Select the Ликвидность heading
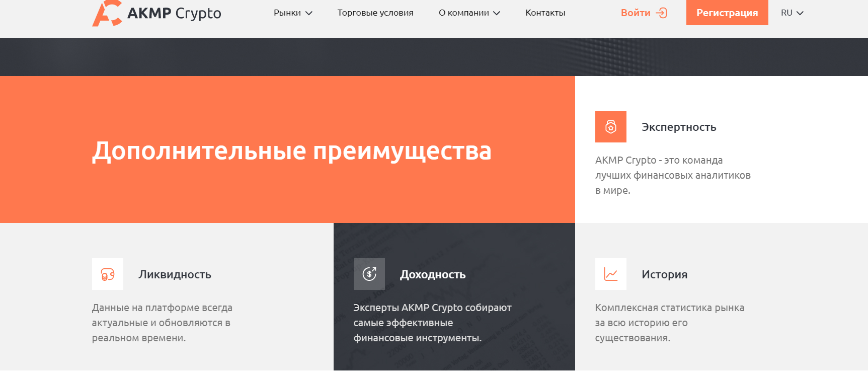Screen dimensions: 868x374 175,274
